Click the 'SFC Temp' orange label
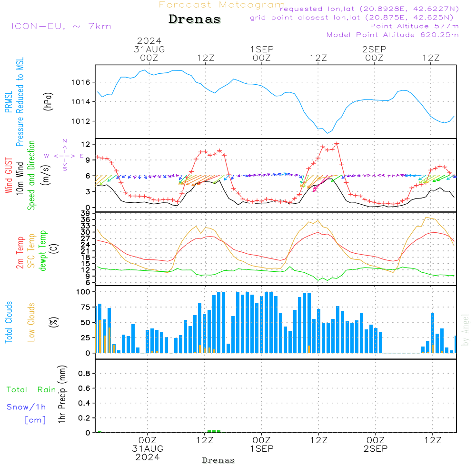The width and height of the screenshot is (476, 476). [31, 251]
